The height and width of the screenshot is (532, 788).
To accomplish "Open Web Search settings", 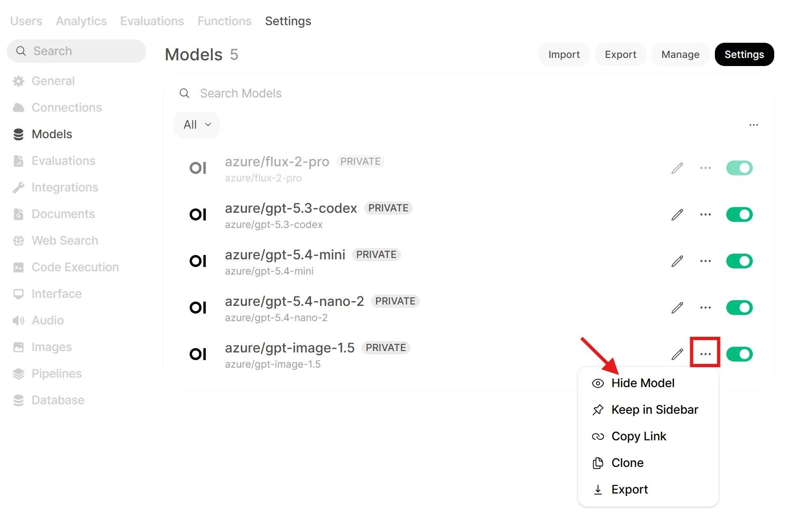I will 65,240.
